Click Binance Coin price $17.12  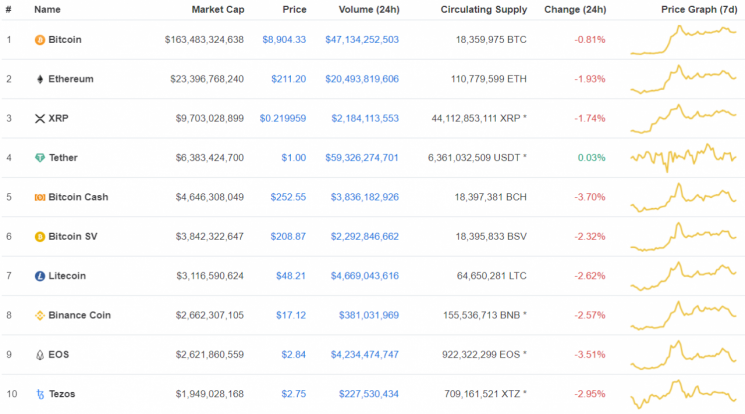pyautogui.click(x=291, y=316)
